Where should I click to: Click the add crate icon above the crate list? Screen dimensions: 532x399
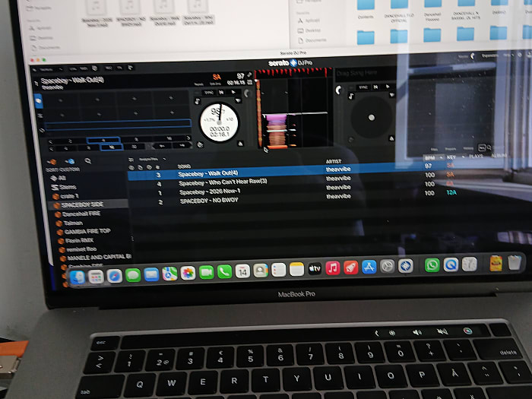coord(51,161)
